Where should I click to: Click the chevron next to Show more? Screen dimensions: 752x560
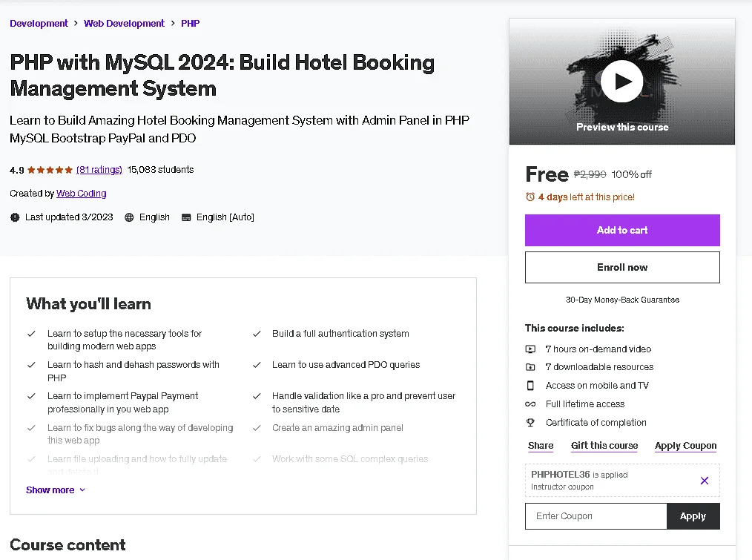[x=82, y=490]
